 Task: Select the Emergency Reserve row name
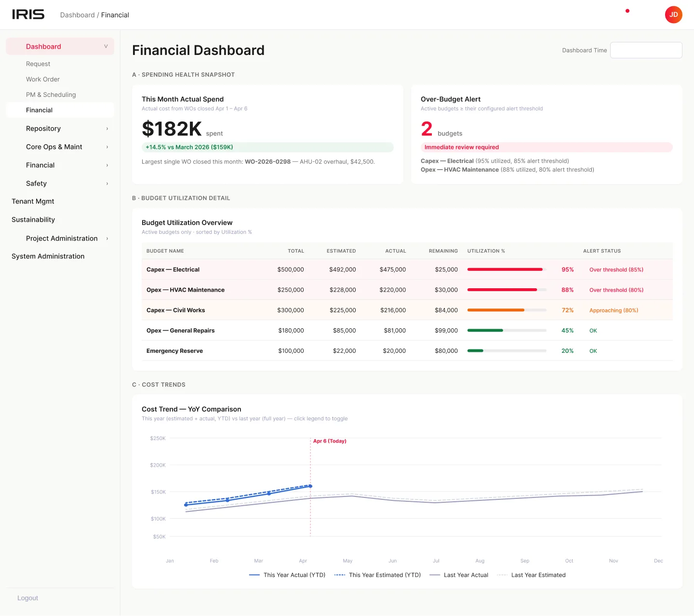click(174, 350)
